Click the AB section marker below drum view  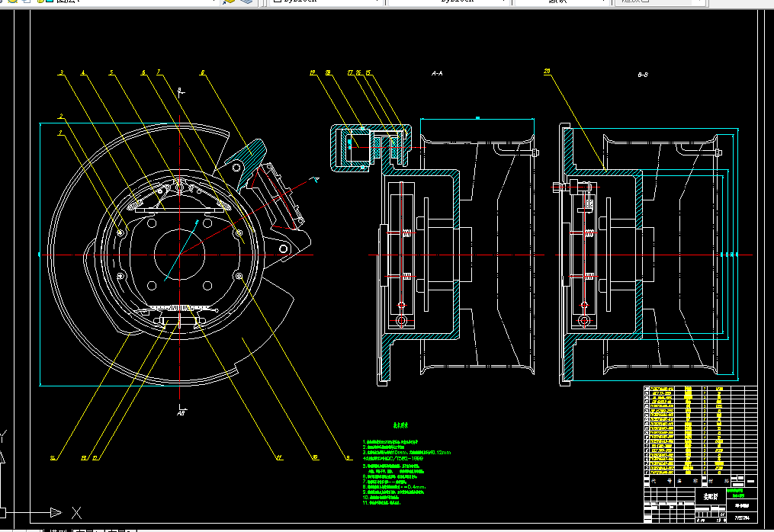click(181, 412)
